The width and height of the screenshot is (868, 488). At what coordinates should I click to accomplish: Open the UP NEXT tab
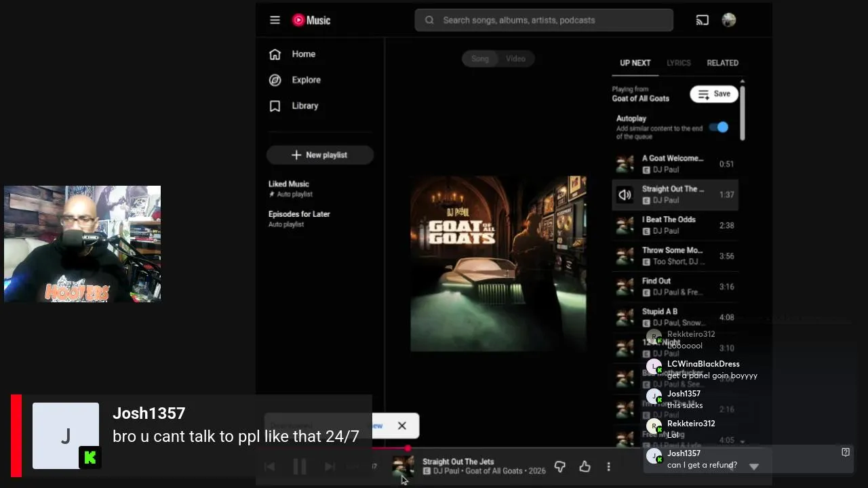coord(635,63)
